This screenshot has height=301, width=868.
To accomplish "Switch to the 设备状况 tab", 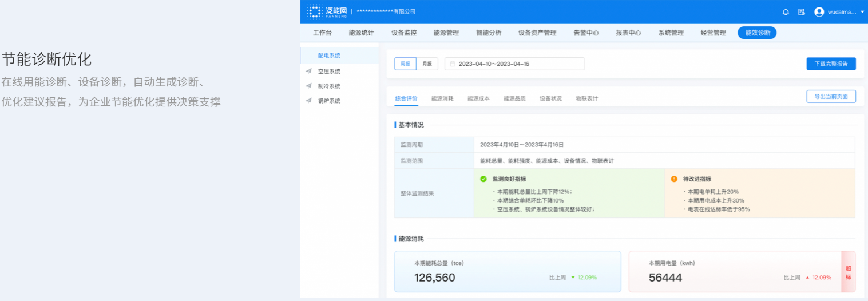I will pos(550,98).
